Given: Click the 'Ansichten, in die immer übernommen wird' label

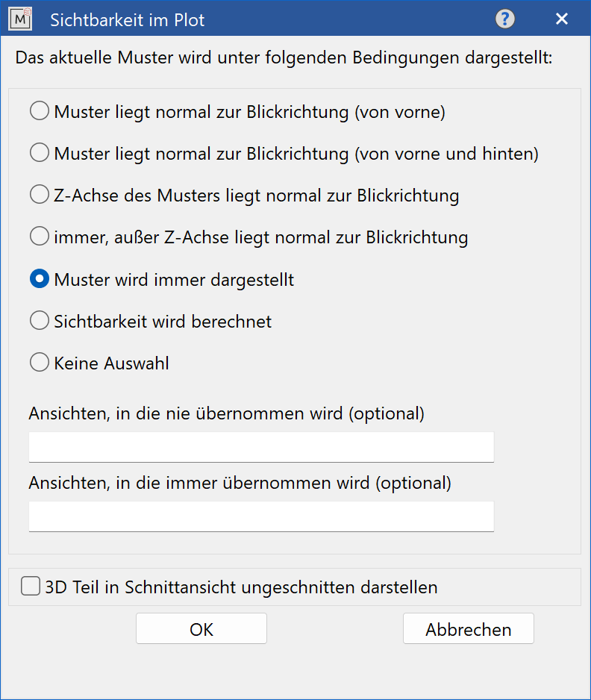Looking at the screenshot, I should click(x=240, y=483).
